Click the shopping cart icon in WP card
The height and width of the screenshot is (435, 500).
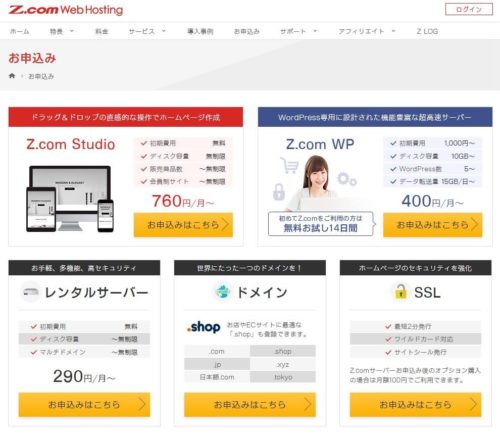click(x=289, y=165)
